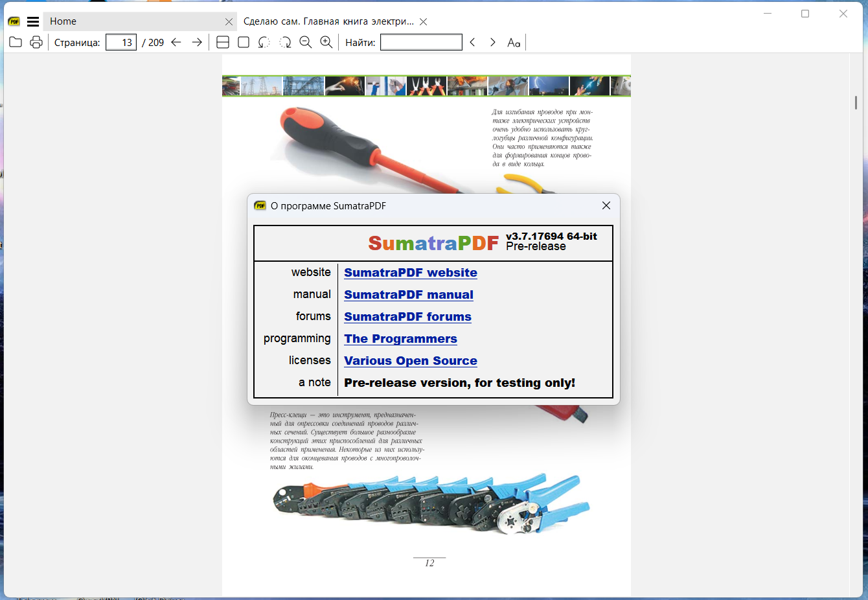This screenshot has height=600, width=868.
Task: Open the SumatraPDF website link
Action: coord(411,273)
